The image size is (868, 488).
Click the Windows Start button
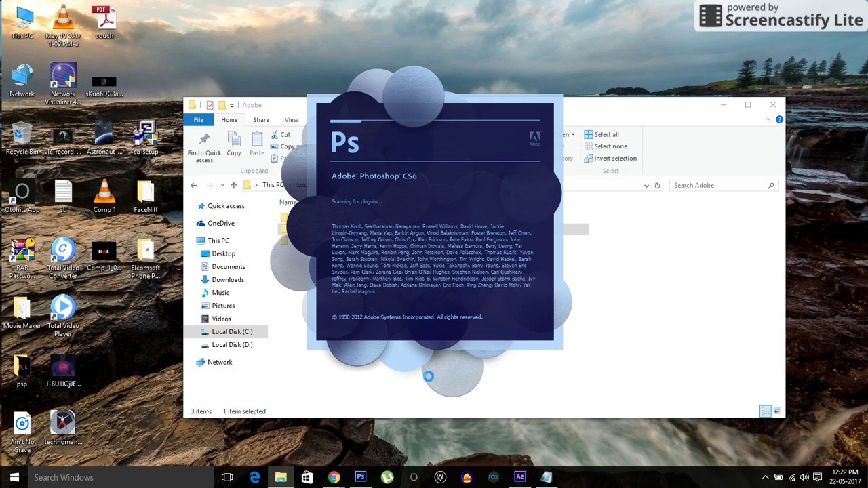pos(14,477)
